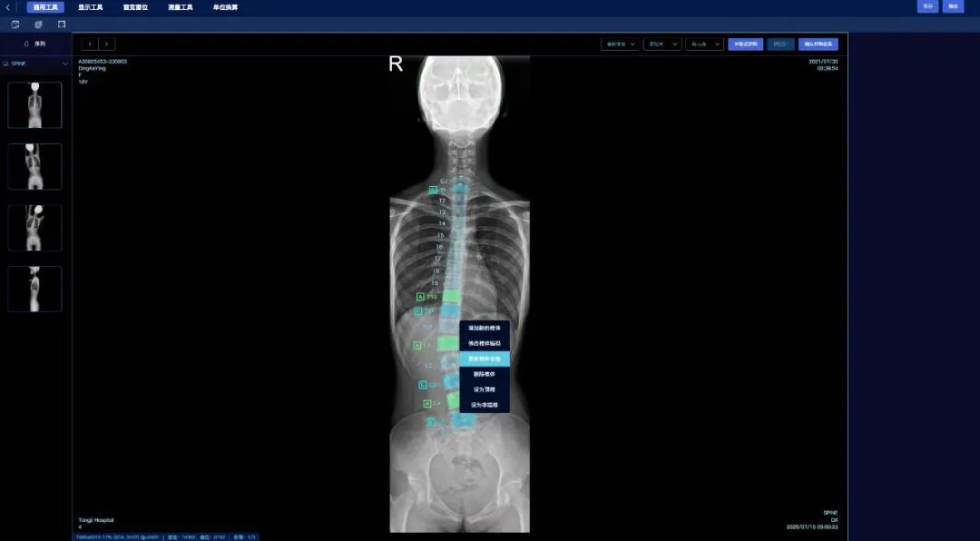Choose 删除椎体 from the context menu
Viewport: 980px width, 541px height.
point(485,374)
